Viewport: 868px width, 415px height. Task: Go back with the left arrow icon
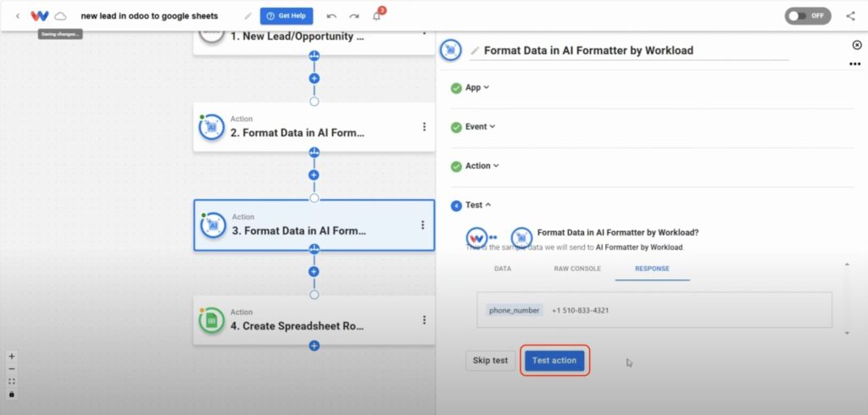click(x=18, y=16)
